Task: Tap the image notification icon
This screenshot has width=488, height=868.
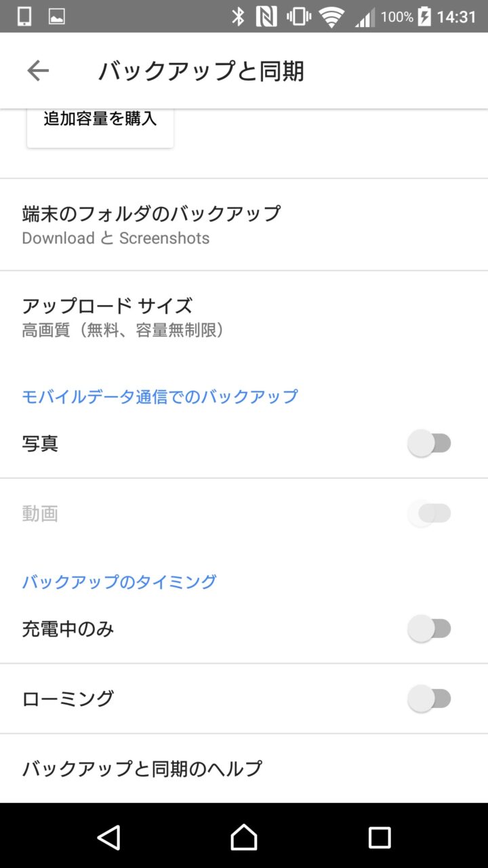Action: click(x=57, y=17)
